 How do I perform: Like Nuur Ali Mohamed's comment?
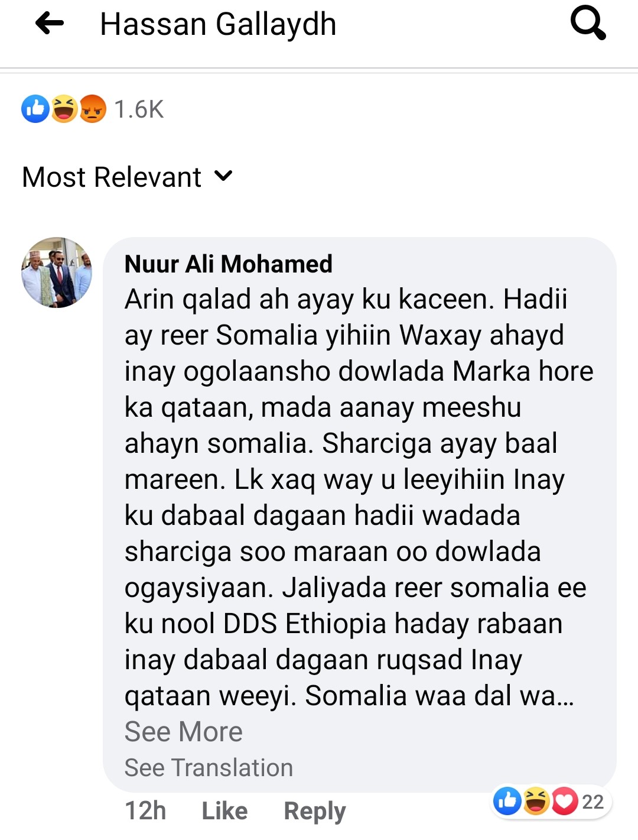pos(224,811)
